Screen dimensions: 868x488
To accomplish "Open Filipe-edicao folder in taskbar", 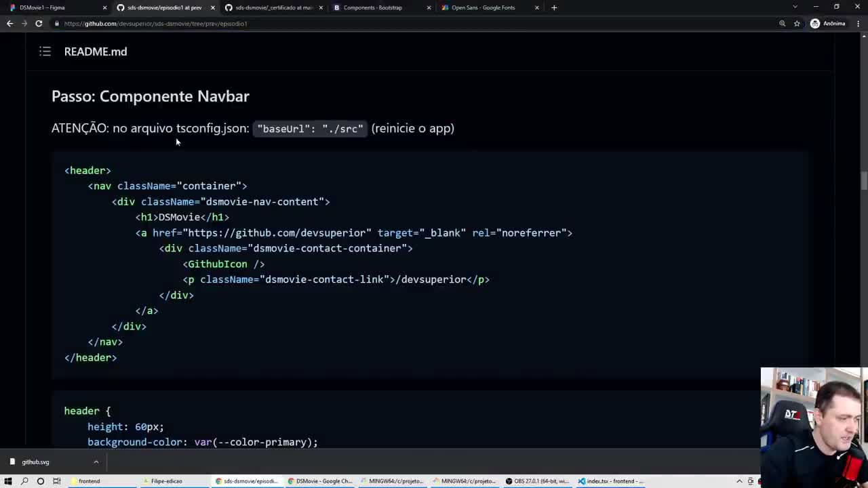I will click(174, 481).
